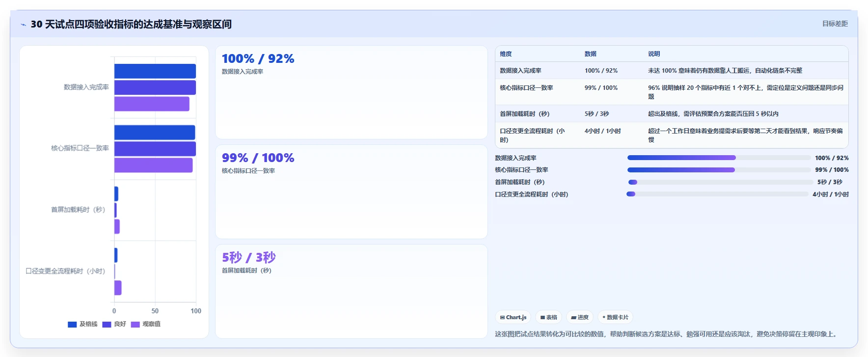Click the blue 及格线 bar for 首屏加载耗时
868x357 pixels.
(116, 194)
